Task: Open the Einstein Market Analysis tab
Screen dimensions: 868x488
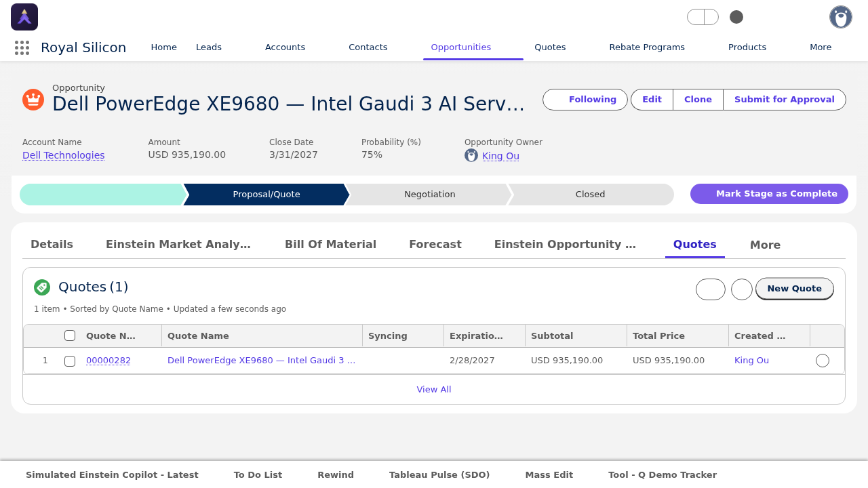Action: [178, 245]
